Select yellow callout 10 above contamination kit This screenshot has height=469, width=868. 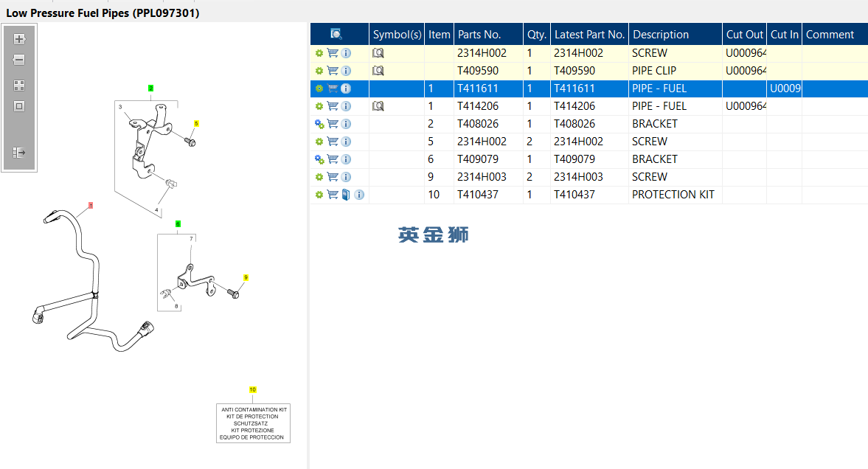coord(252,390)
